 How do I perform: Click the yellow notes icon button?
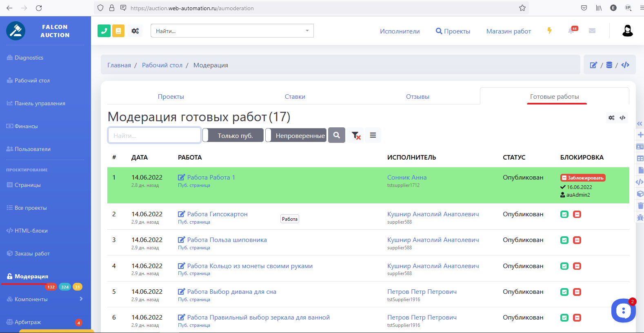tap(118, 31)
